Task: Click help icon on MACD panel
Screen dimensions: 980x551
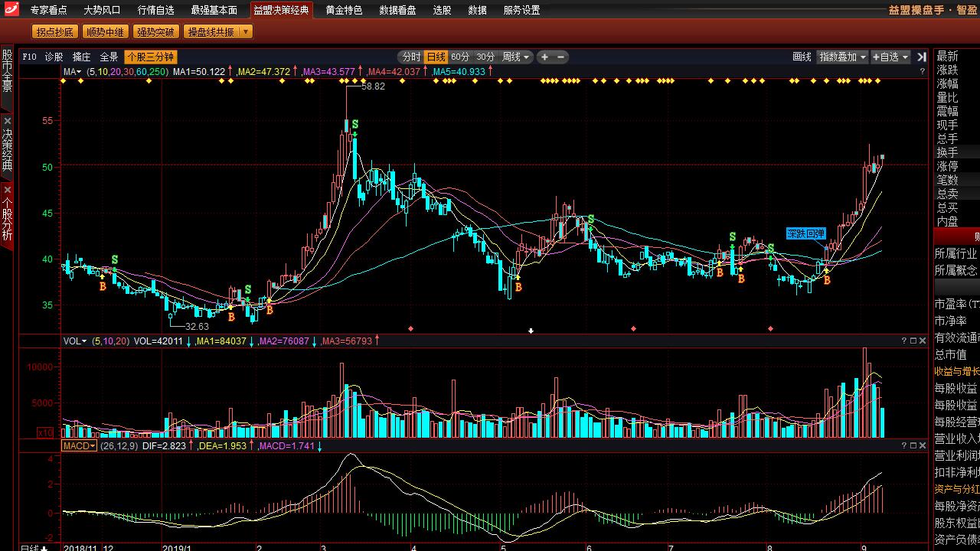Action: click(x=904, y=445)
